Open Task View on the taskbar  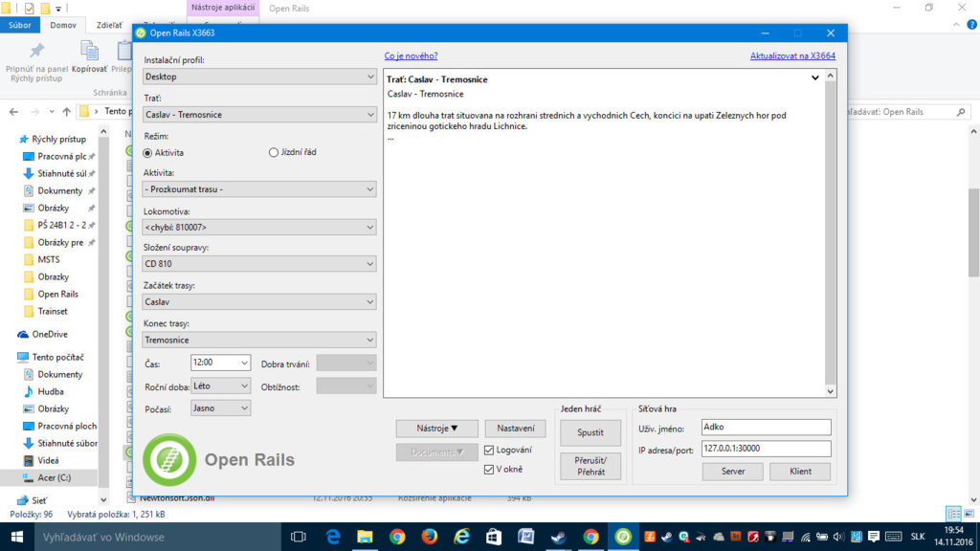point(298,537)
